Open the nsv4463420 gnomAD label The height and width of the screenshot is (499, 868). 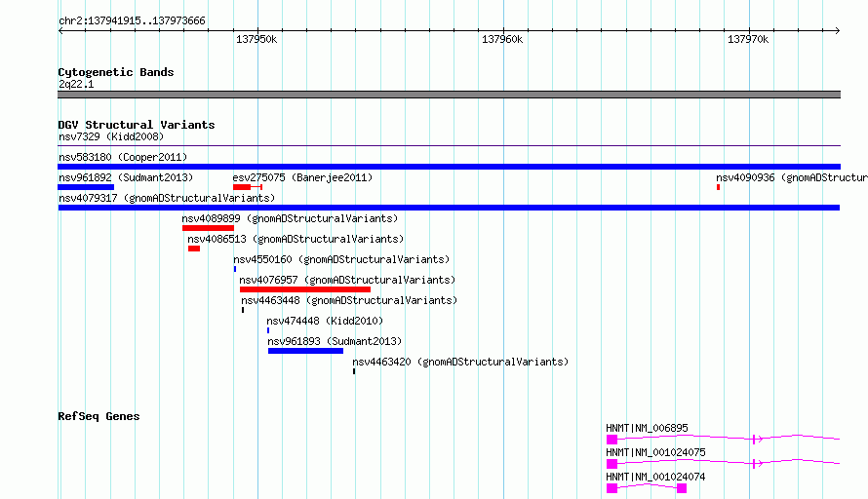coord(460,362)
